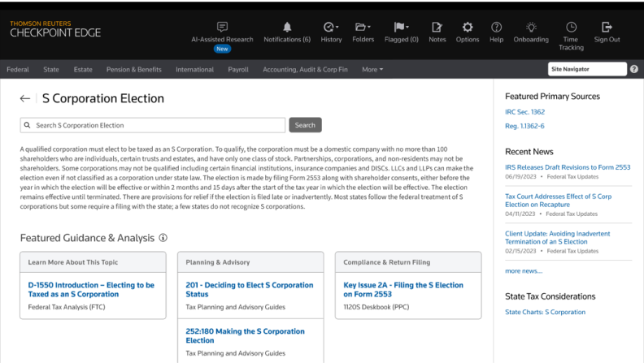Expand the Folders dropdown
The image size is (644, 363).
click(363, 27)
